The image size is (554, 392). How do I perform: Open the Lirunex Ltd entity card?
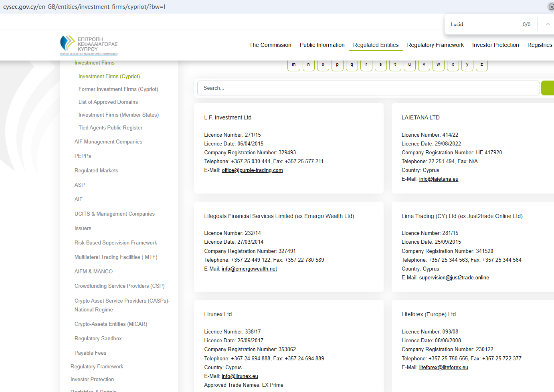218,315
